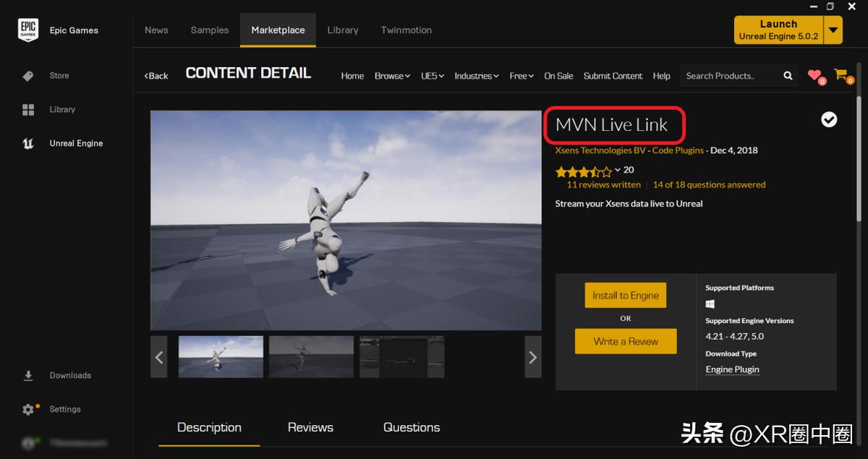Open the Settings gear icon

coord(28,409)
